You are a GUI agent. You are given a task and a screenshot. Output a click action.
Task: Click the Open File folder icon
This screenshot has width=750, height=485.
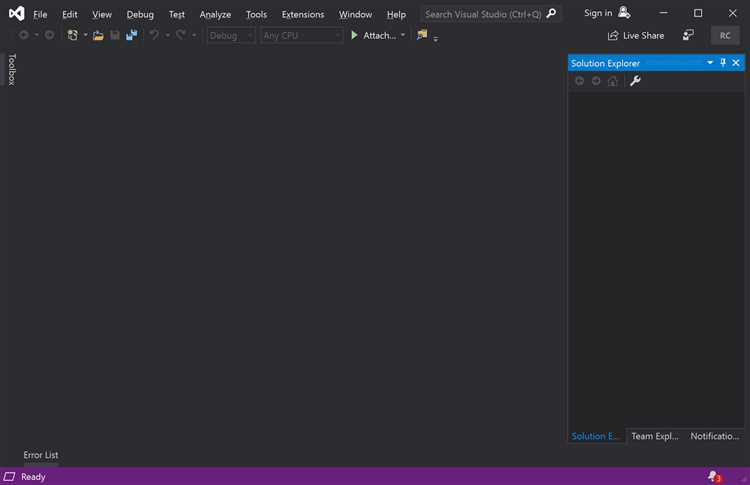coord(98,35)
